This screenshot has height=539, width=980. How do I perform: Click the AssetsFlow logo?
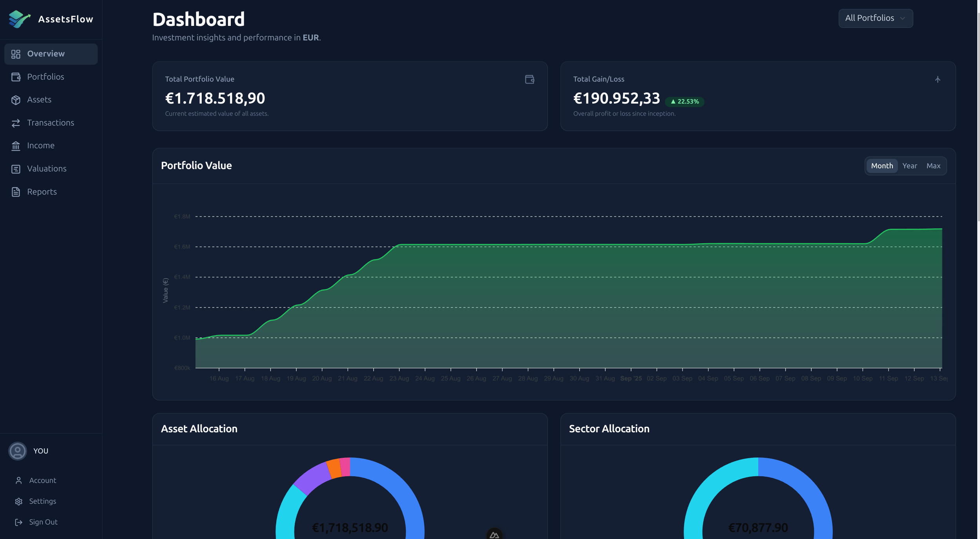pos(20,18)
